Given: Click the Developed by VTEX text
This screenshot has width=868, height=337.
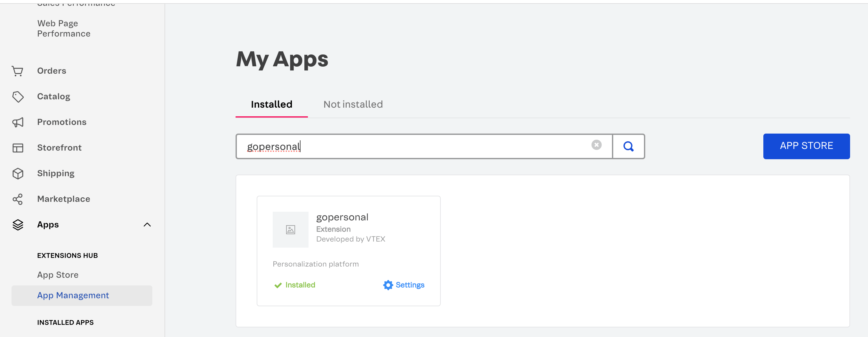Looking at the screenshot, I should point(350,239).
